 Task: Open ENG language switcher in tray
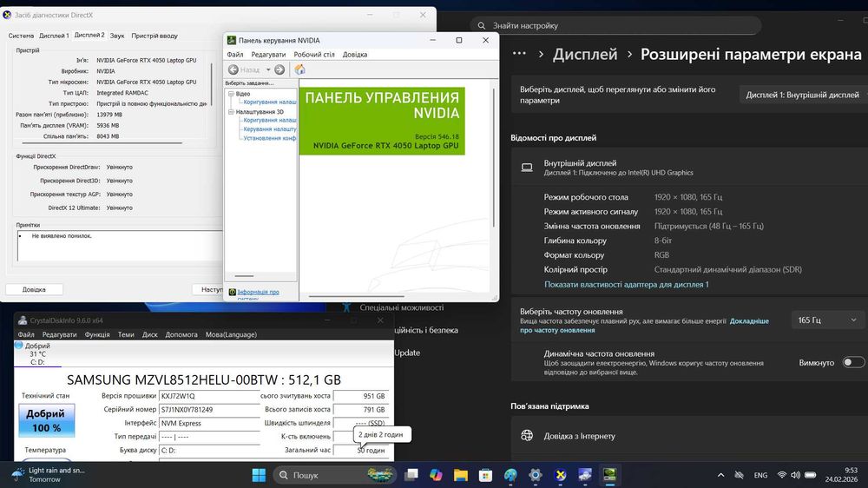[x=760, y=475]
